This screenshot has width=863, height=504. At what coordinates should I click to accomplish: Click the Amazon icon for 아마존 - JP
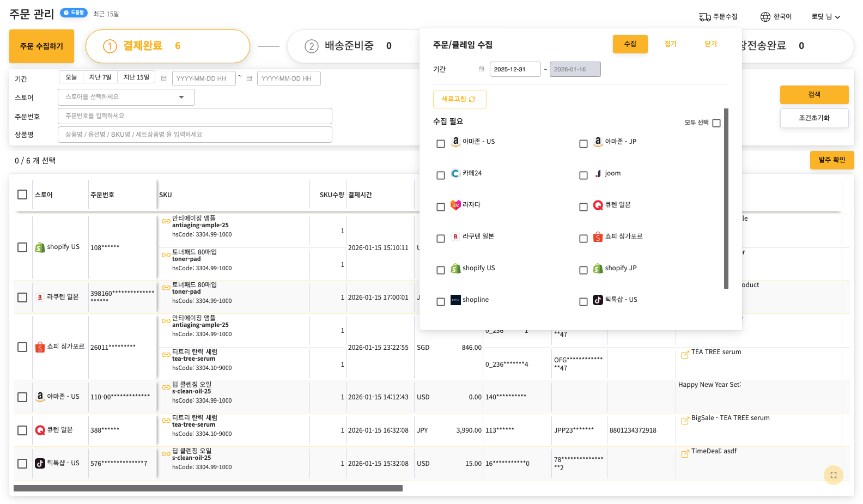point(598,142)
